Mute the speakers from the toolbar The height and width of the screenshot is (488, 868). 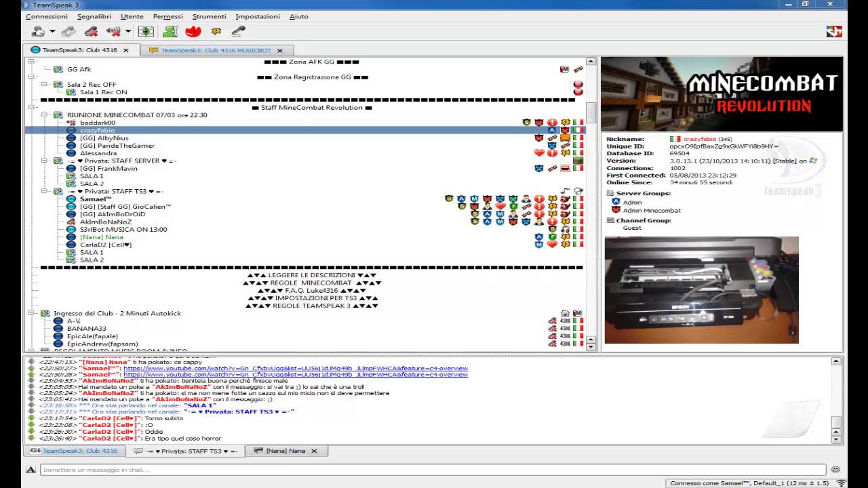(113, 31)
